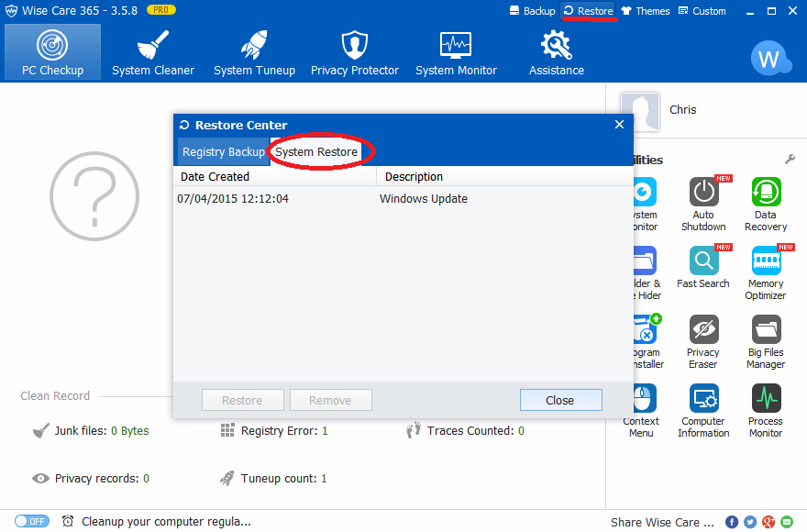The height and width of the screenshot is (532, 807).
Task: Open System Tuneup rocket icon
Action: [x=254, y=45]
